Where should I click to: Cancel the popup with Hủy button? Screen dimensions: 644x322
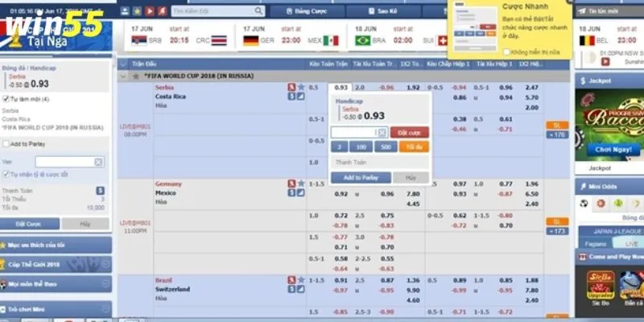click(x=411, y=177)
